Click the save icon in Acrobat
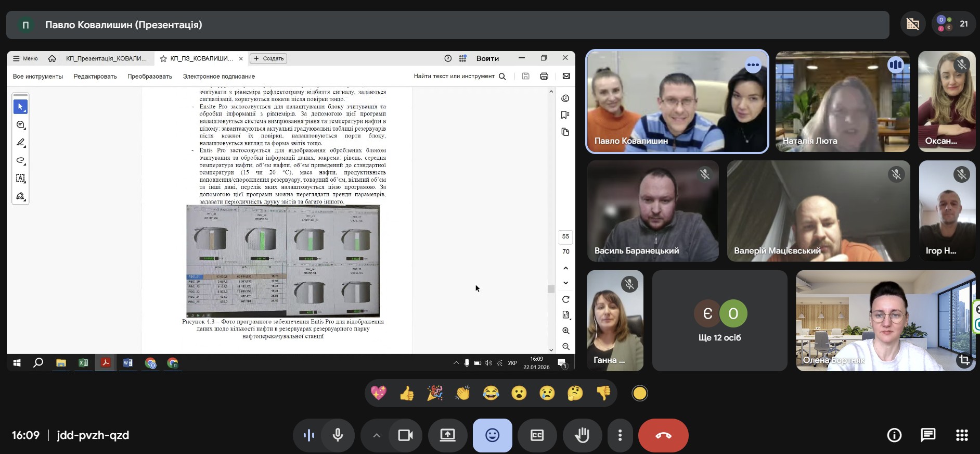The width and height of the screenshot is (980, 454). click(x=525, y=76)
